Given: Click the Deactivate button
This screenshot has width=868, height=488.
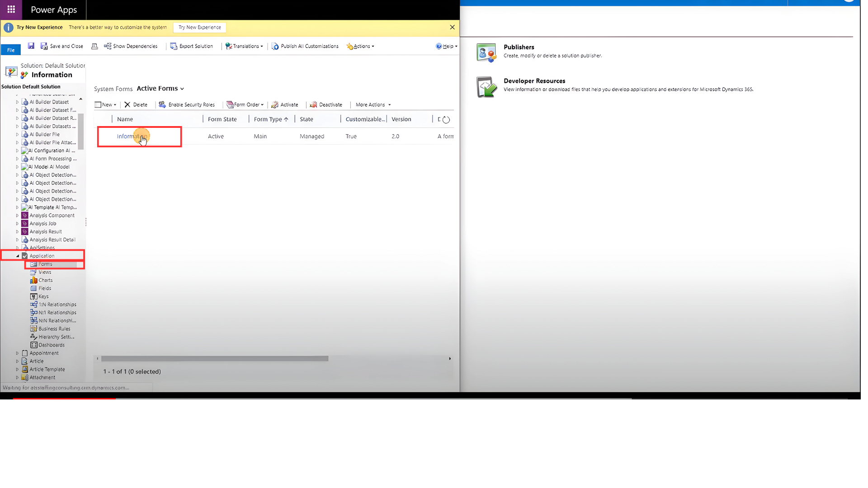Looking at the screenshot, I should (325, 104).
